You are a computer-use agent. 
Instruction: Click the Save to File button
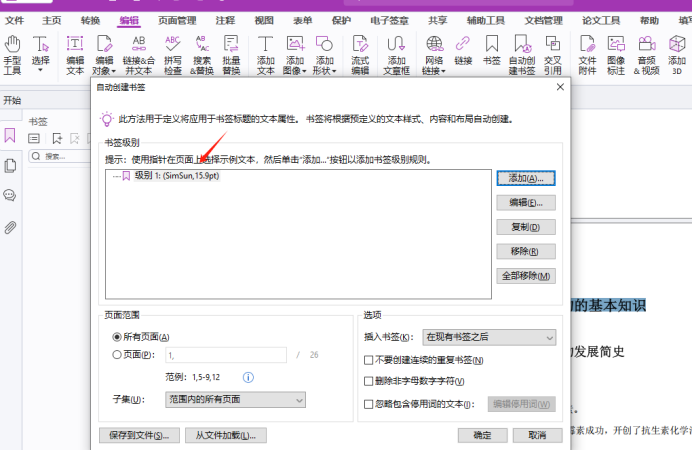[140, 435]
